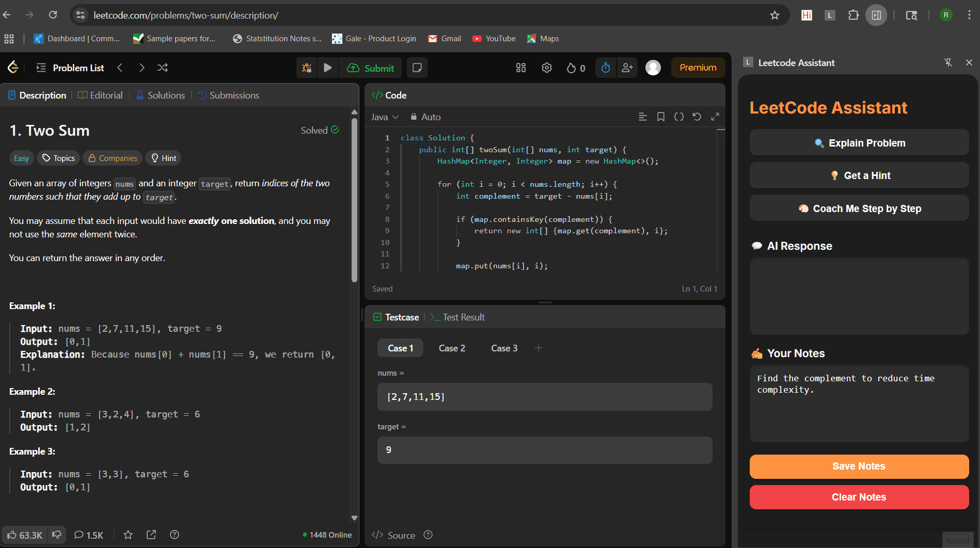
Task: Click the format code icon in editor
Action: tap(642, 117)
